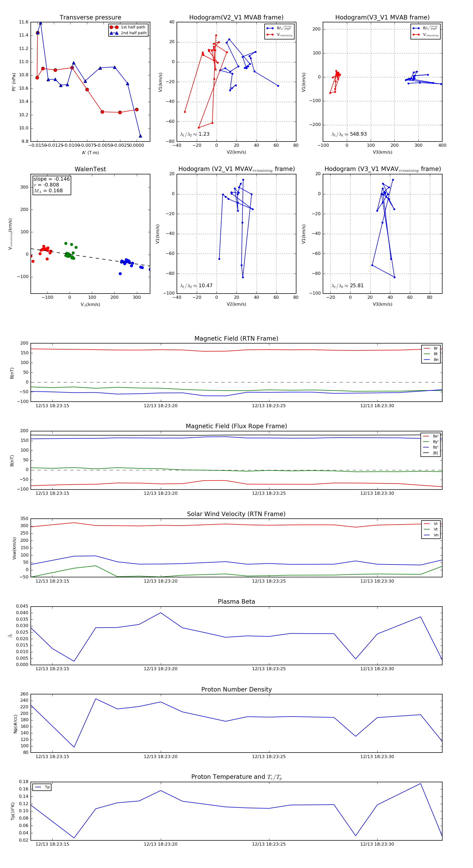Image resolution: width=473 pixels, height=868 pixels.
Task: Click the lowest blue triangle in Transverse pressure
Action: coord(140,136)
